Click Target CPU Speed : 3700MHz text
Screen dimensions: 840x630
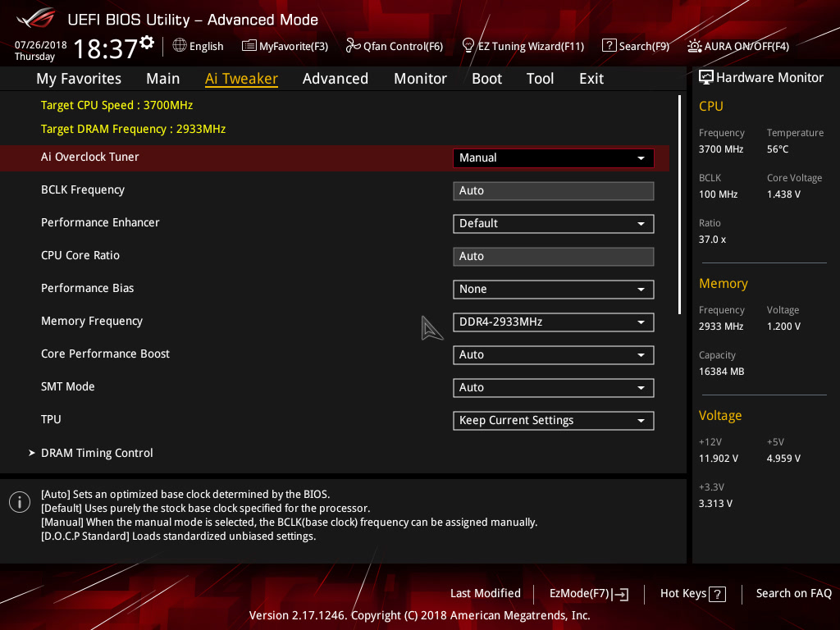(116, 106)
